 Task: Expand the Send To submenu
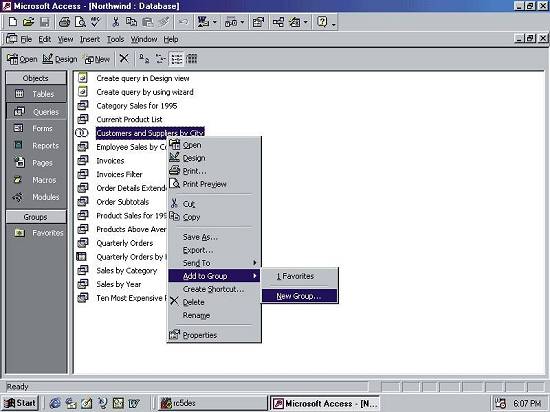point(214,263)
